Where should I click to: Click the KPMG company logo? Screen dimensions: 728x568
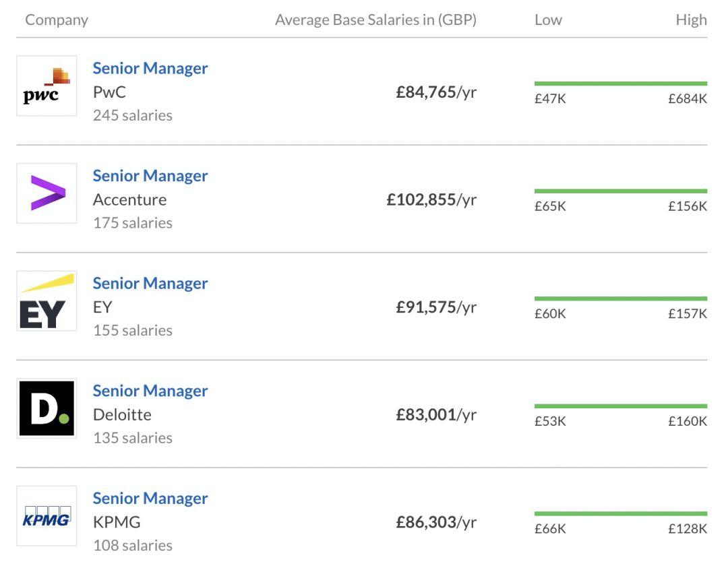tap(47, 516)
